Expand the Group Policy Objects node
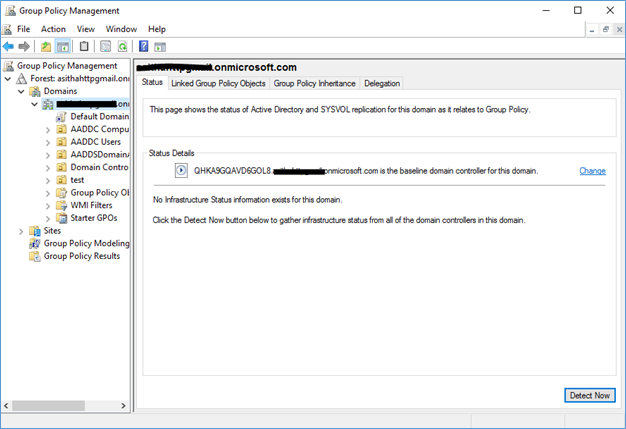 (48, 193)
